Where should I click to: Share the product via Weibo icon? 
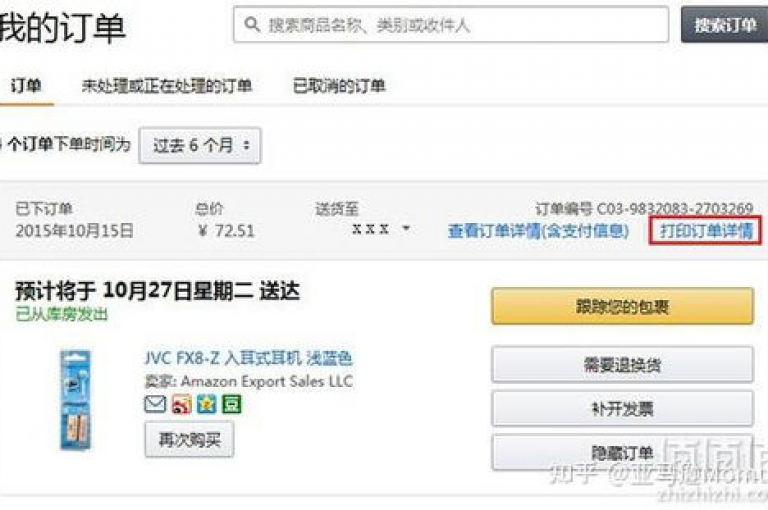coord(182,404)
